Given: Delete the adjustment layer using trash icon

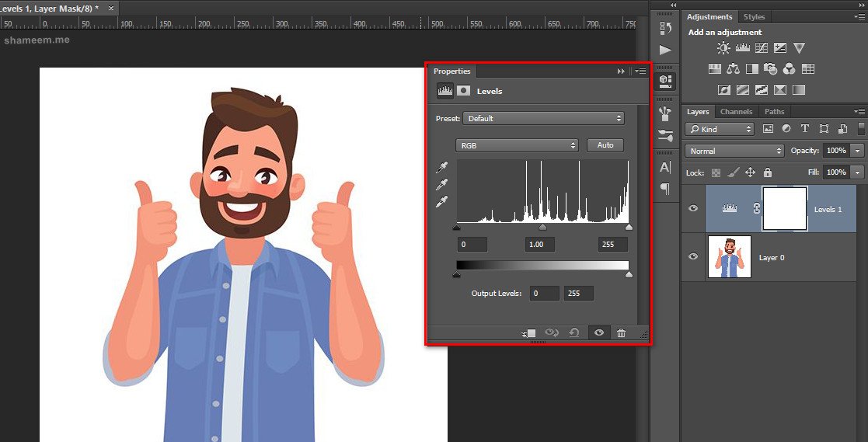Looking at the screenshot, I should point(621,332).
